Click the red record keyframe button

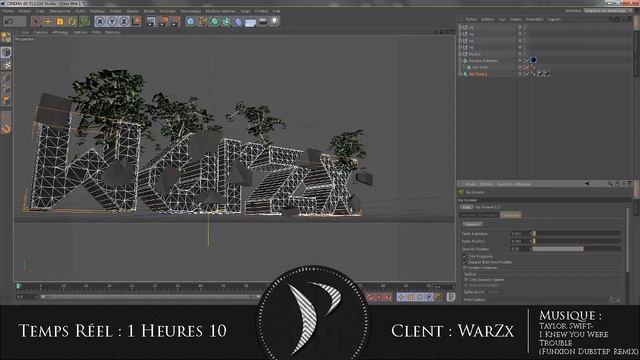coord(370,297)
